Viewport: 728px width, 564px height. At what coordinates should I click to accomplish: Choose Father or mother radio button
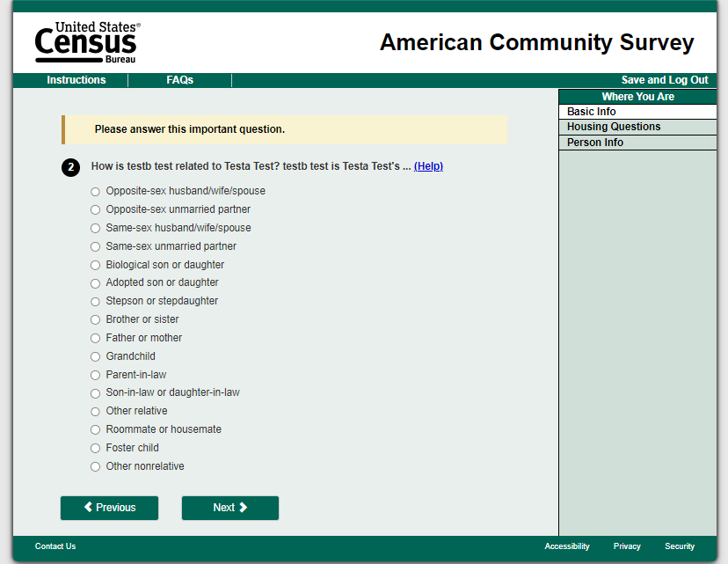coord(95,338)
